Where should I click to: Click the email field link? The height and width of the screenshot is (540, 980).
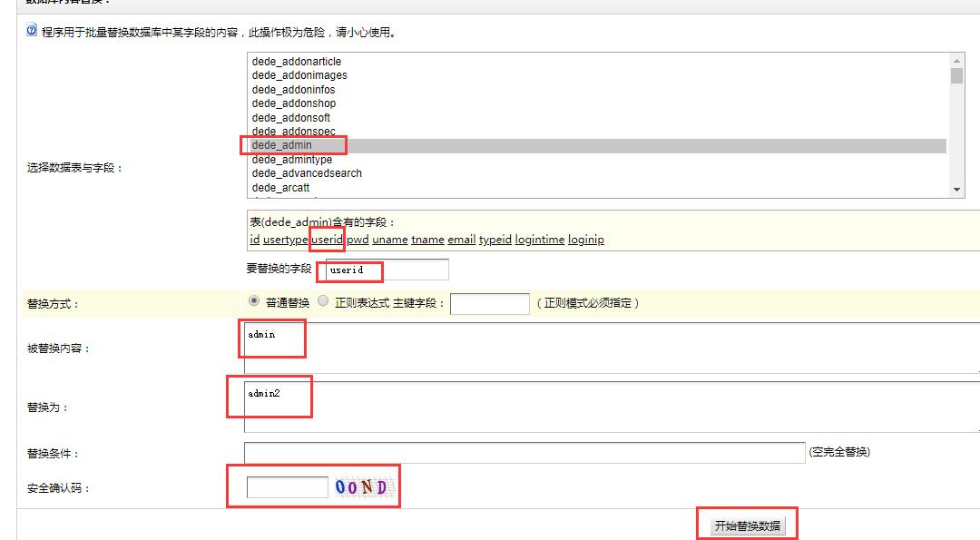[x=461, y=240]
